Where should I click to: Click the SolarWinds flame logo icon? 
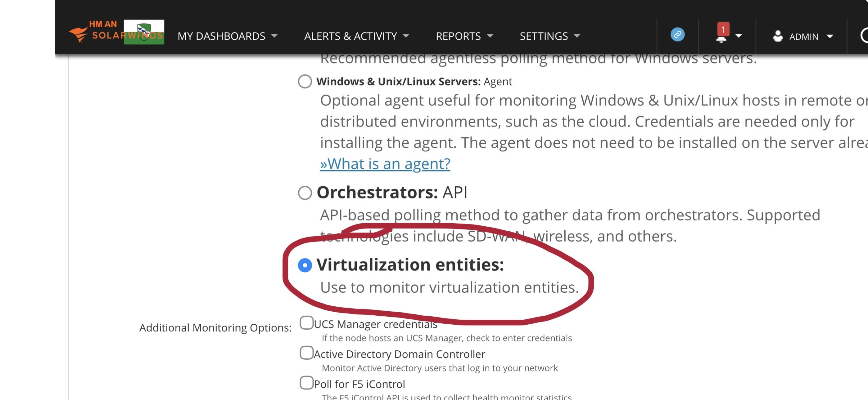78,34
